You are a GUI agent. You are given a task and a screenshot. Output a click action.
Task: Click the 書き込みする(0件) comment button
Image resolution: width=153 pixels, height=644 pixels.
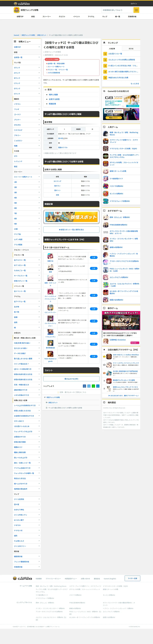point(71,379)
